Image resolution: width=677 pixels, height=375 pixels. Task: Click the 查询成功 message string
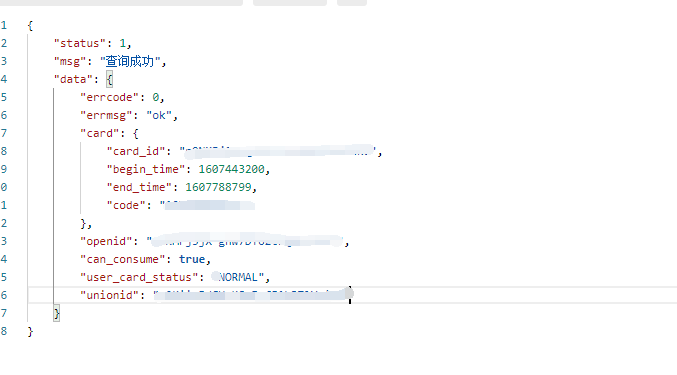click(x=130, y=61)
